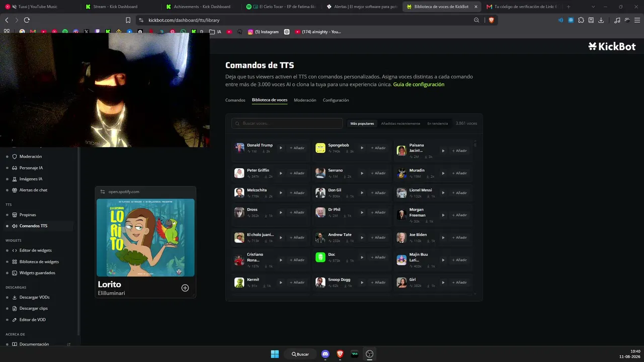Open the Instagram bookmark

(263, 32)
